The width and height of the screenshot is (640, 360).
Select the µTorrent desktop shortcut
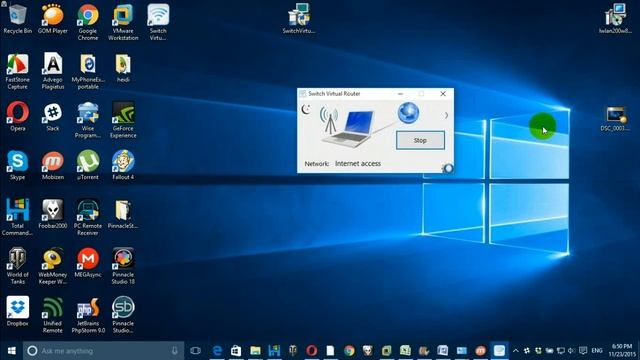88,165
